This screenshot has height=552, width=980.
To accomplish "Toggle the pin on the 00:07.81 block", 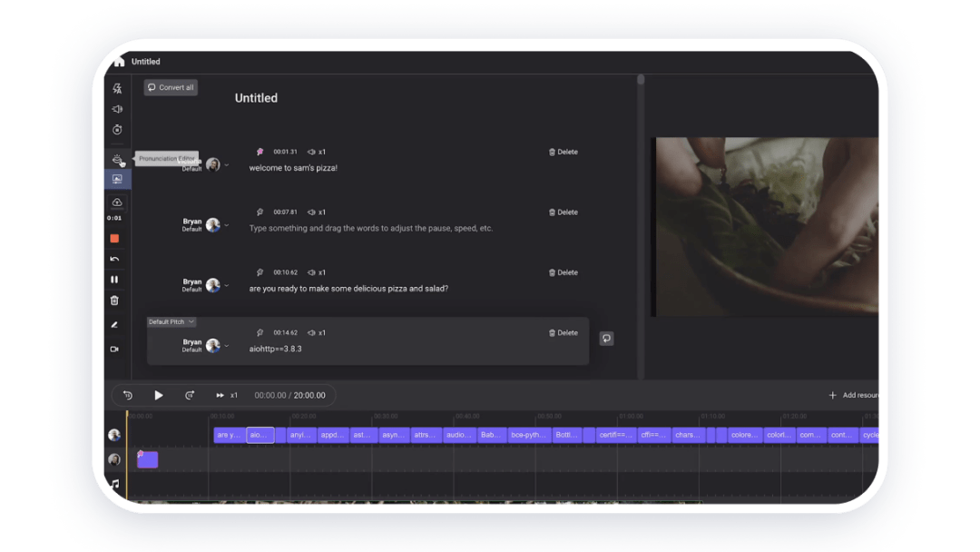I will click(260, 212).
